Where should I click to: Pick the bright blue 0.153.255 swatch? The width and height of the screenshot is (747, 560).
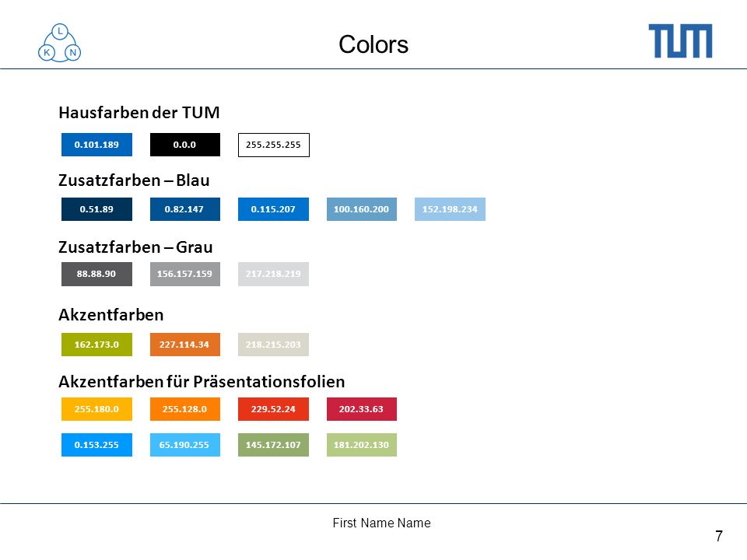coord(96,445)
